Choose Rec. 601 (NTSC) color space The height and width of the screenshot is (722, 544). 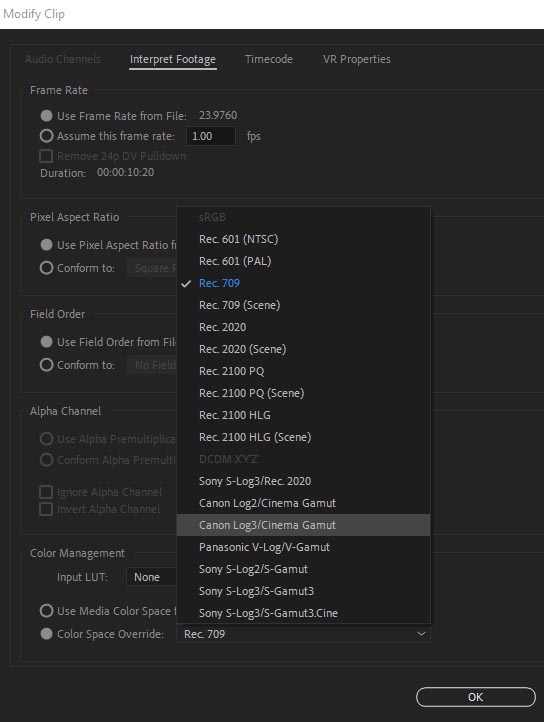(304, 239)
